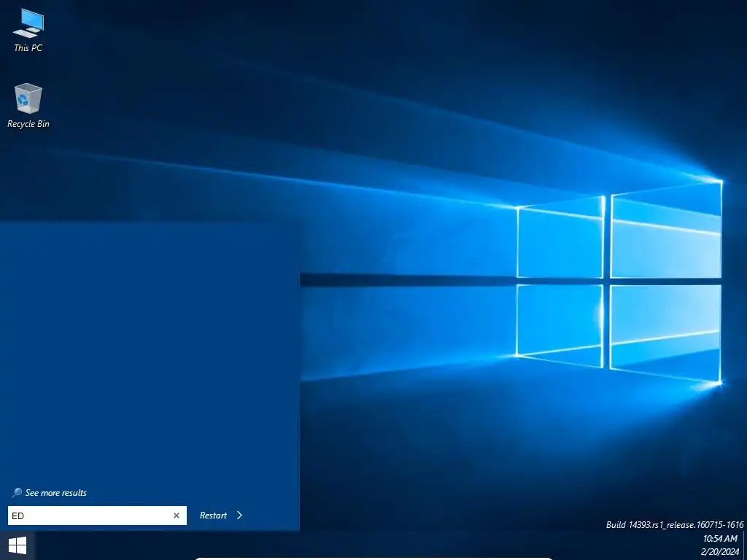
Task: Select the Recycle Bin desktop icon
Action: tap(28, 106)
